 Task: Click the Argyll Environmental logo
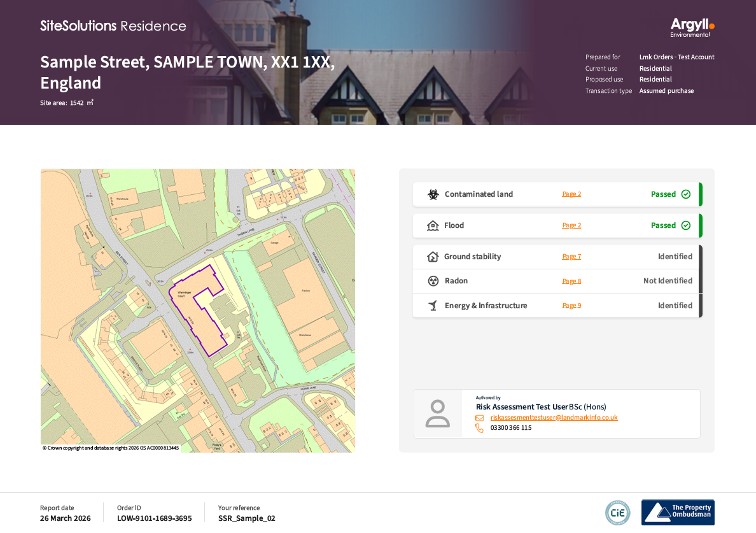(692, 27)
